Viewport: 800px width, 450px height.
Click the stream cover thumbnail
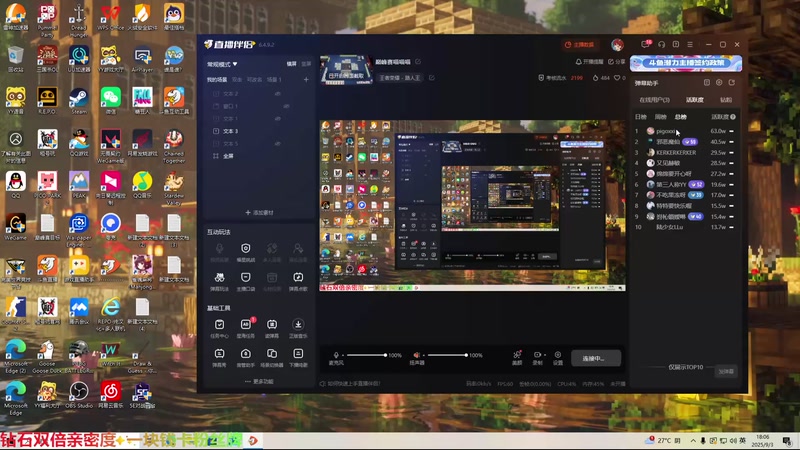(345, 69)
